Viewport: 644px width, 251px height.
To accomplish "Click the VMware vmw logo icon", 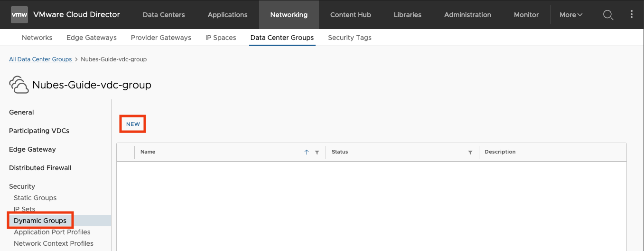I will point(19,15).
